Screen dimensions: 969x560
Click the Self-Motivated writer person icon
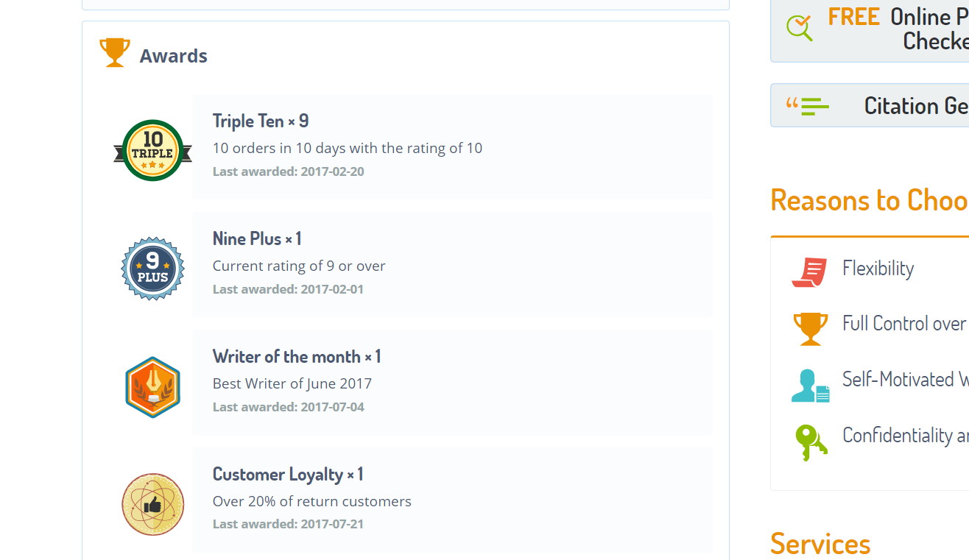pos(809,385)
